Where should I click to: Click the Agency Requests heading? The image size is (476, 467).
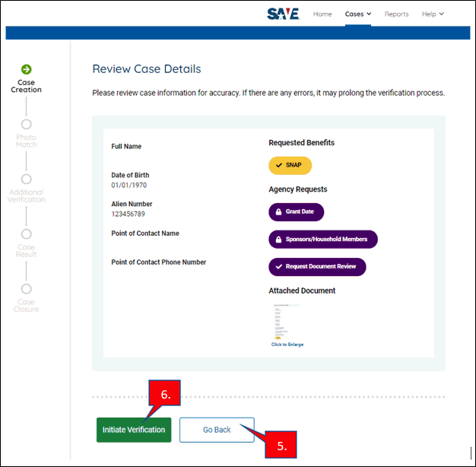pos(298,189)
